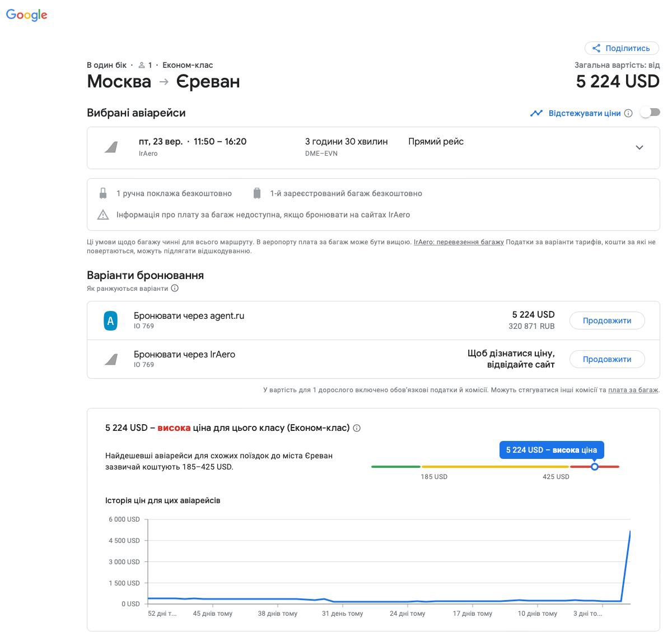The width and height of the screenshot is (672, 641).
Task: Open the IrAero: перевезення багажу link
Action: click(x=459, y=242)
